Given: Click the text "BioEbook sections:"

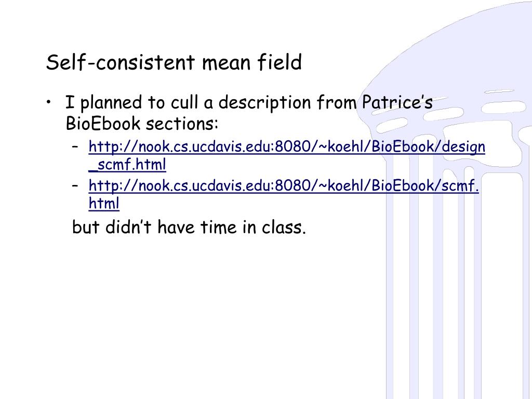Looking at the screenshot, I should point(142,123).
